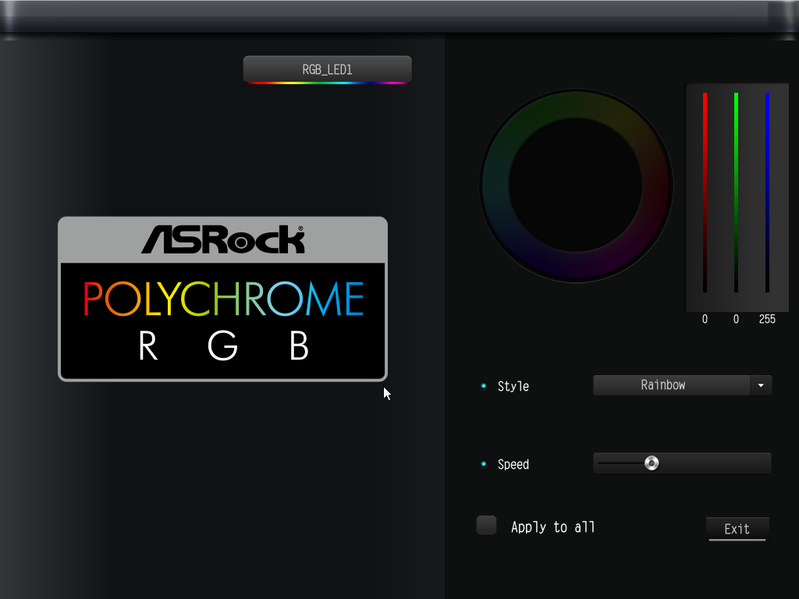
Task: Enable the Apply to all checkbox
Action: click(486, 525)
